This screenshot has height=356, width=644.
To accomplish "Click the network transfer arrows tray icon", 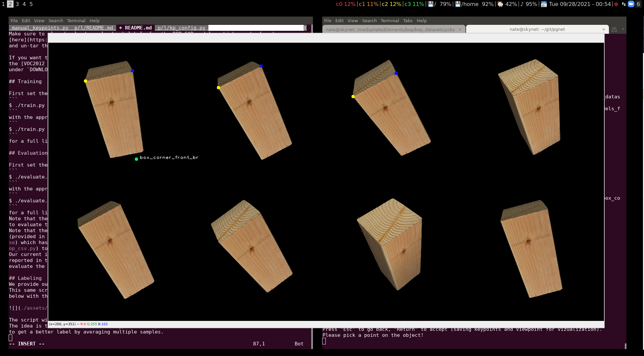I will (623, 4).
